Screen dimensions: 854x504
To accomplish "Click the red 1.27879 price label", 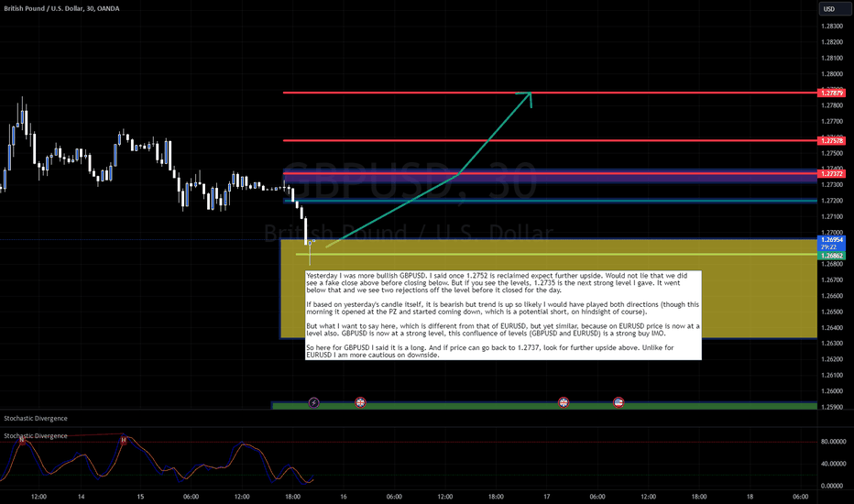I will 832,93.
